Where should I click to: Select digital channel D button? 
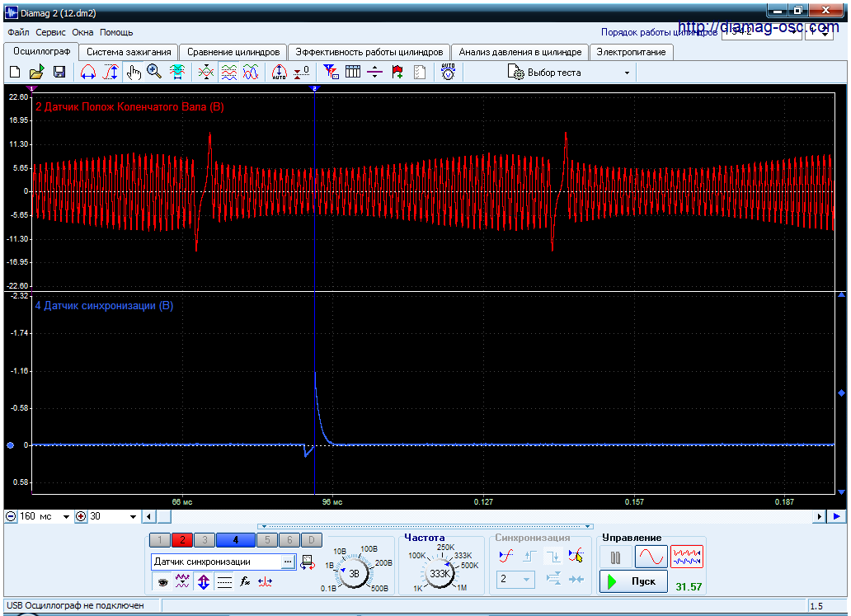pyautogui.click(x=312, y=540)
